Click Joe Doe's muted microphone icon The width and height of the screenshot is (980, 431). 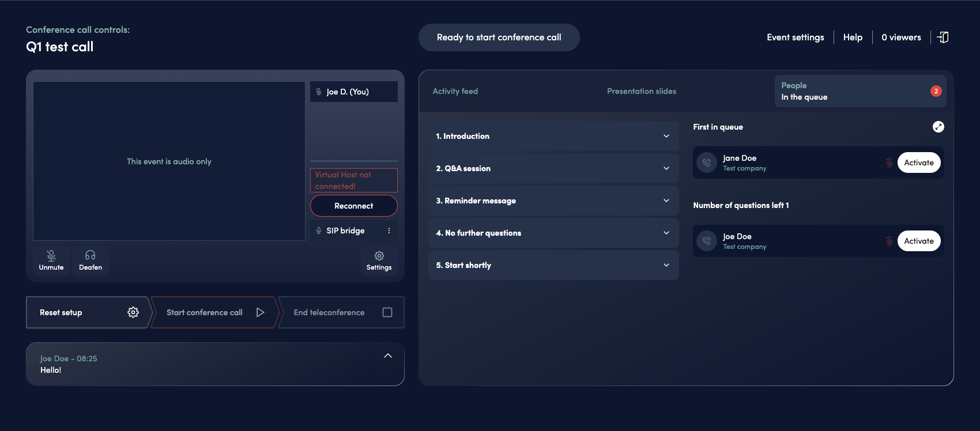click(x=889, y=241)
